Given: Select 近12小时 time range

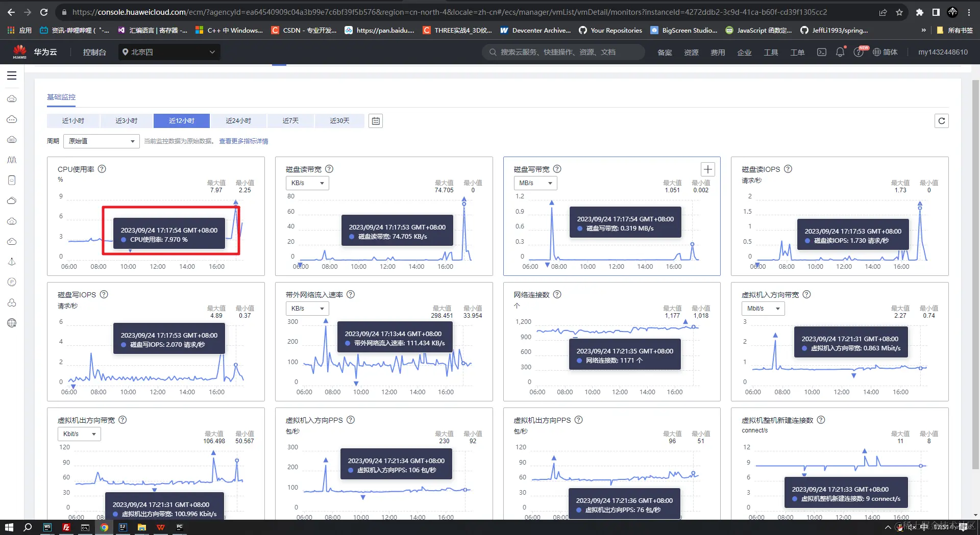Looking at the screenshot, I should pyautogui.click(x=182, y=121).
